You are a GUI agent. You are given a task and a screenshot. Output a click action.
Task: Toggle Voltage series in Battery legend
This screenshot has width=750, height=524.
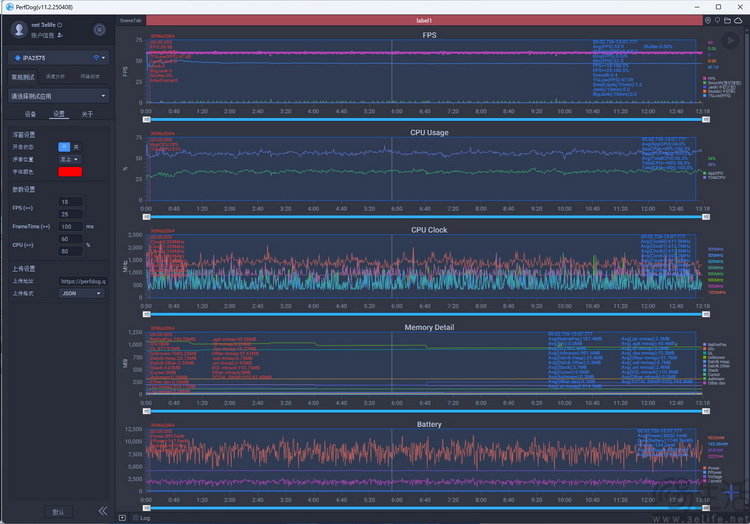[712, 477]
